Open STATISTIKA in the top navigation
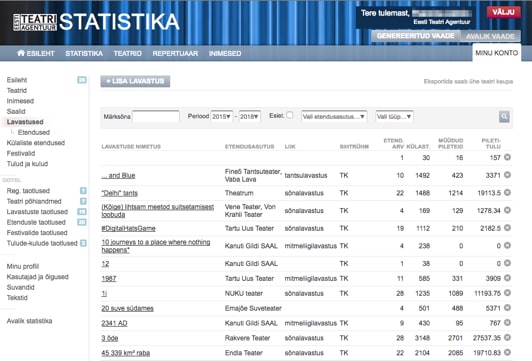This screenshot has height=361, width=532. 84,54
